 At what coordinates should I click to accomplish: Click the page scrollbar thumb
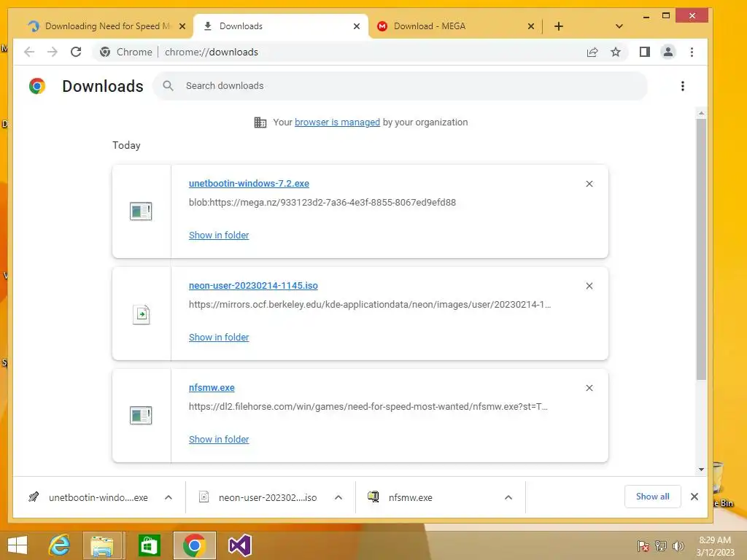pyautogui.click(x=701, y=249)
